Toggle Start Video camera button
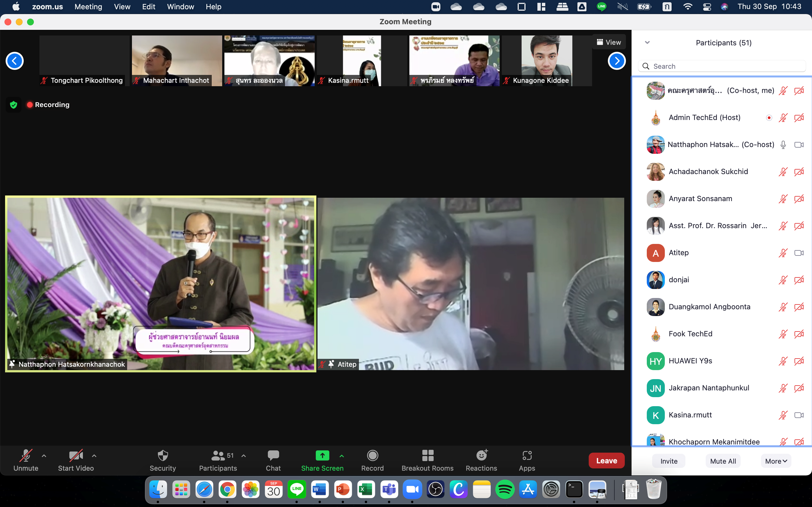Viewport: 812px width, 507px height. click(x=76, y=456)
